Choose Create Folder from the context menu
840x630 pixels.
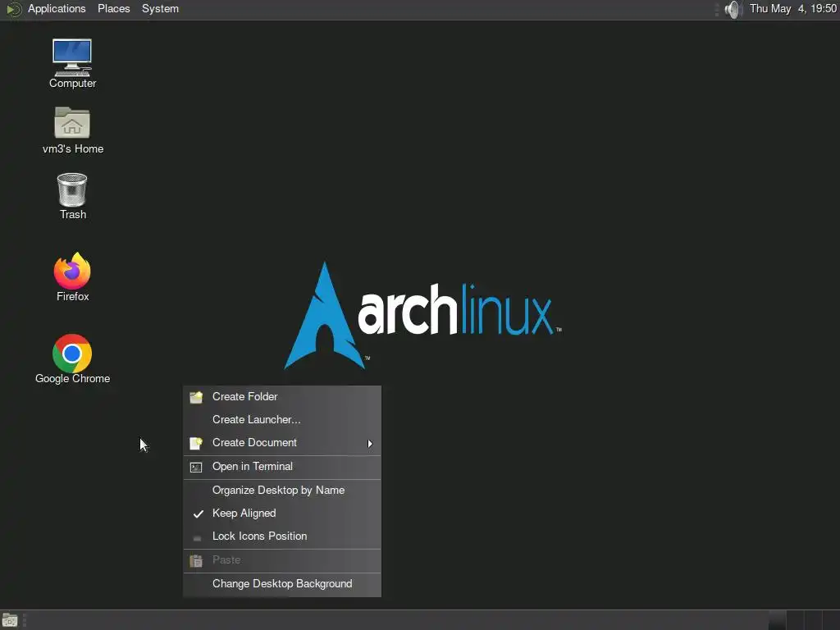coord(282,397)
